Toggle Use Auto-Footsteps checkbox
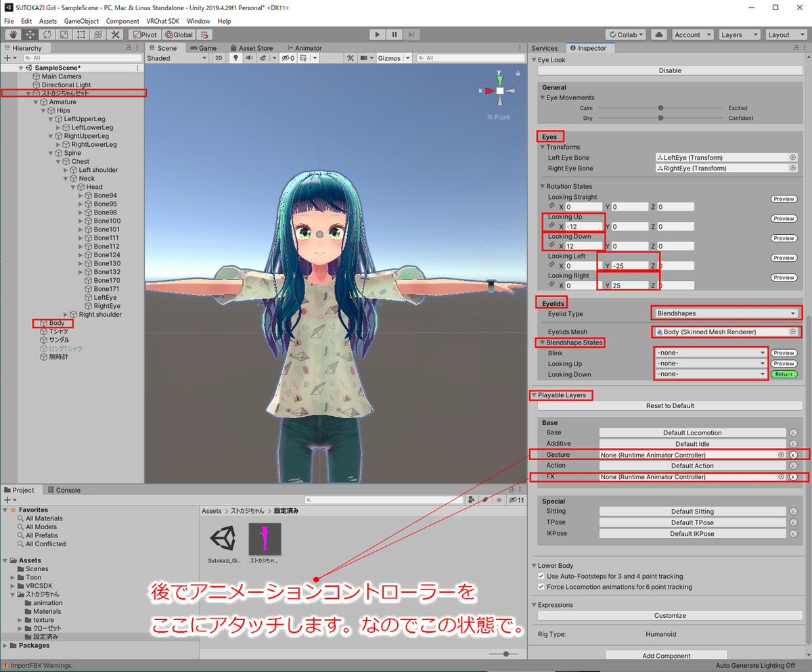 point(541,576)
